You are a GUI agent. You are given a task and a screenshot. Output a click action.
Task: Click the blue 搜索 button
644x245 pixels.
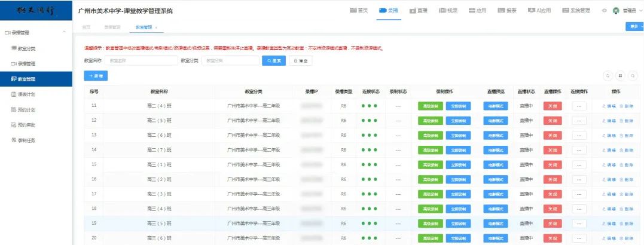click(274, 60)
